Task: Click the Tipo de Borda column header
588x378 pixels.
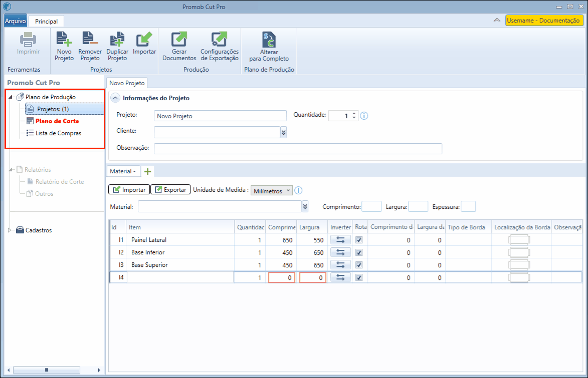Action: 468,227
